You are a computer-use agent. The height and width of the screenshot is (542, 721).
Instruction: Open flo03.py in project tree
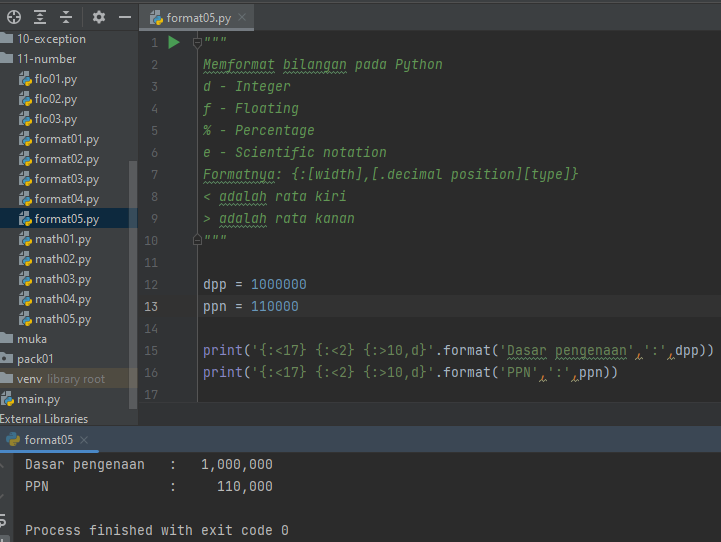pyautogui.click(x=56, y=119)
